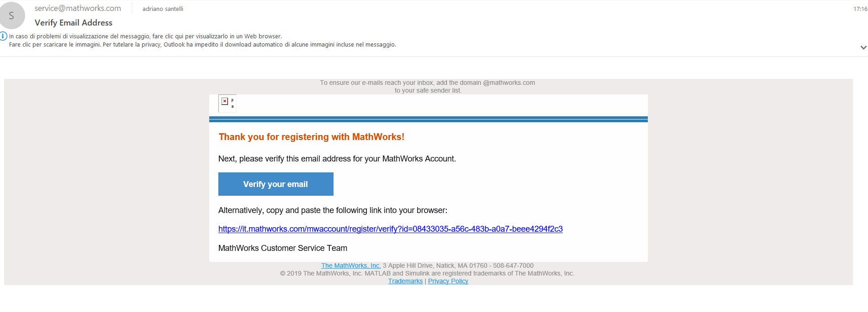Expand message header with the chevron arrow
Screen dimensions: 868x312
(863, 47)
